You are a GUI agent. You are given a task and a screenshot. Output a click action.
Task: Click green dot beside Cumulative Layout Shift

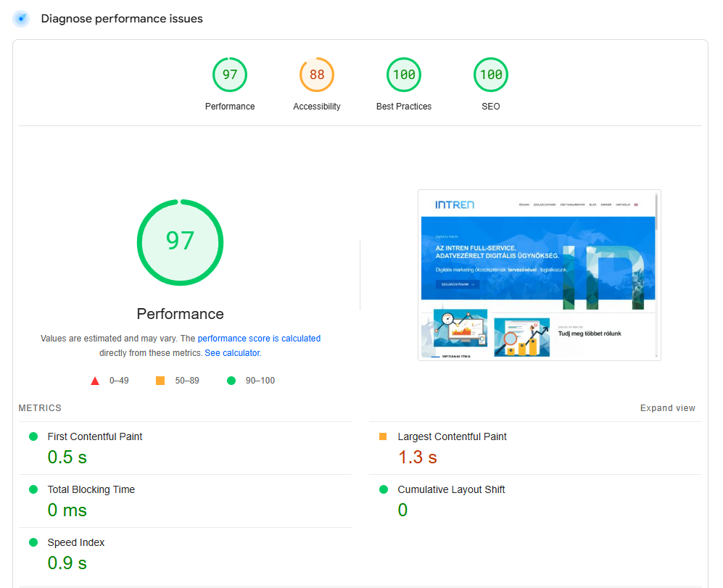(x=384, y=489)
